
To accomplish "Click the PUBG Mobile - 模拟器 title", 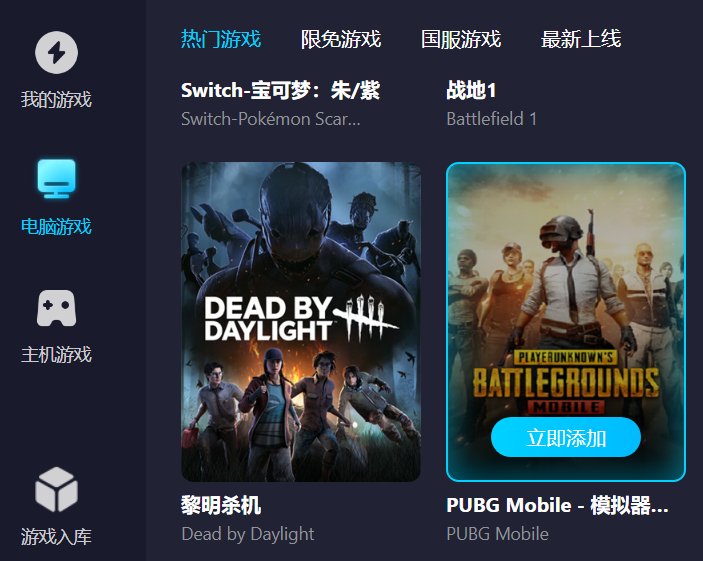I will (x=557, y=505).
